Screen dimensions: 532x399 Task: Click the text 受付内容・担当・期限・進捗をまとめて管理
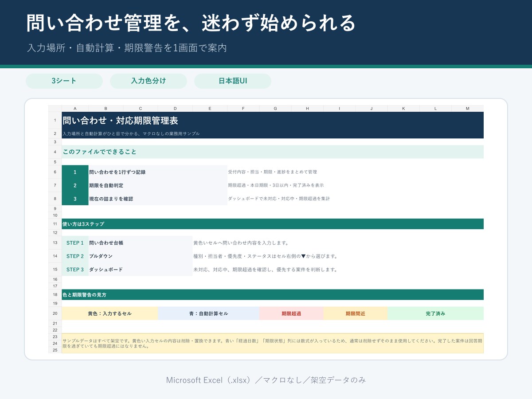pyautogui.click(x=273, y=172)
